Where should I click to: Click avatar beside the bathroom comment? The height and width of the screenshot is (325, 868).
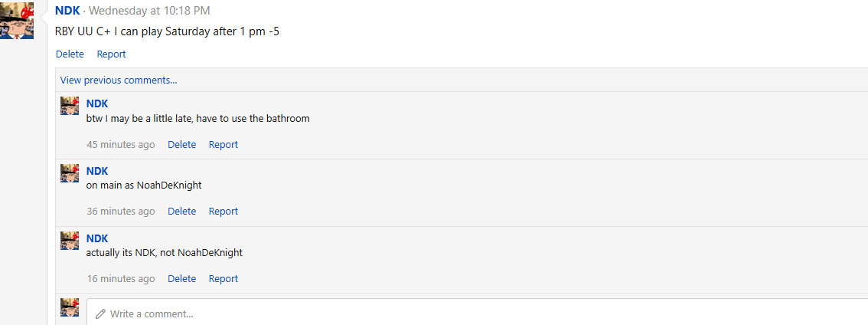tap(70, 106)
